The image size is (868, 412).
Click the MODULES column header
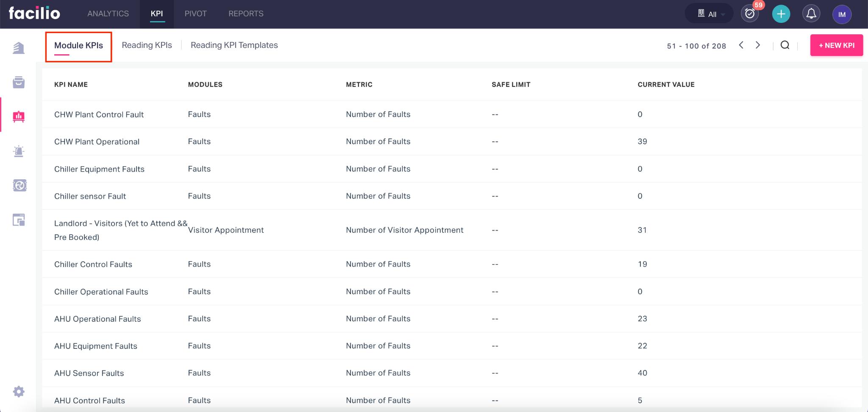point(205,84)
